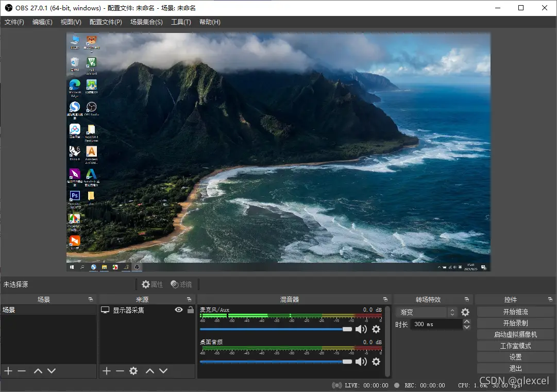Viewport: 557px width, 392px height.
Task: Click the 开始录制 button
Action: click(x=515, y=323)
